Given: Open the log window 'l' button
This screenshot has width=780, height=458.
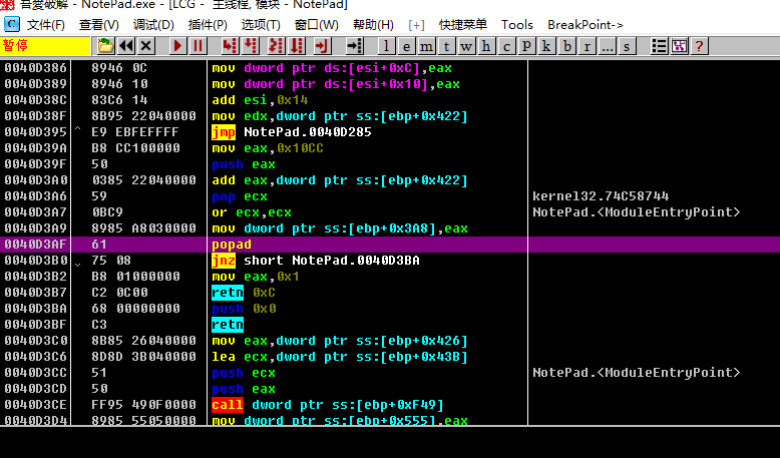Looking at the screenshot, I should (389, 46).
